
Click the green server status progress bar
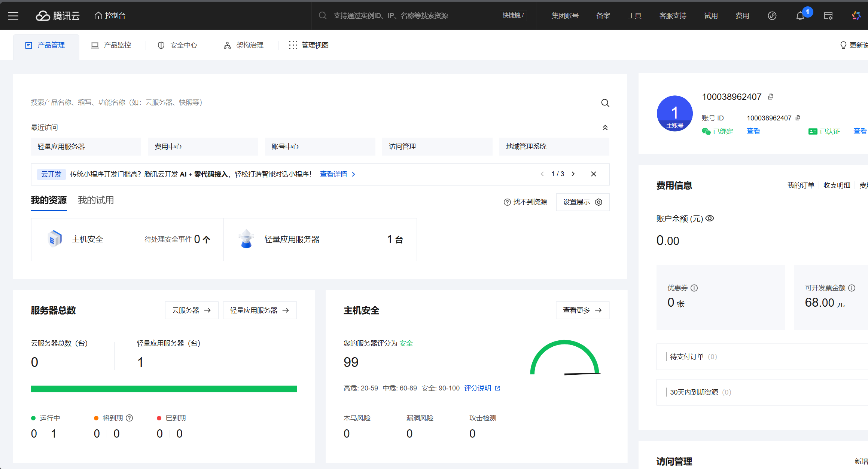[x=164, y=389]
